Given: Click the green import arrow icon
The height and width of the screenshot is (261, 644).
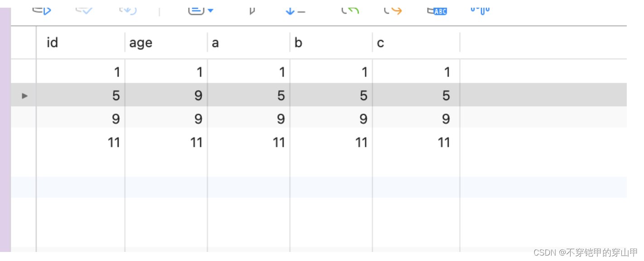Looking at the screenshot, I should 350,9.
